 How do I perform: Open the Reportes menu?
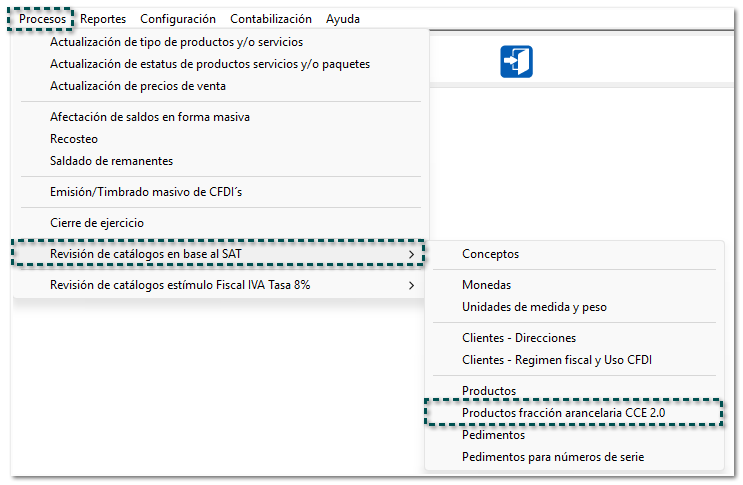[103, 19]
